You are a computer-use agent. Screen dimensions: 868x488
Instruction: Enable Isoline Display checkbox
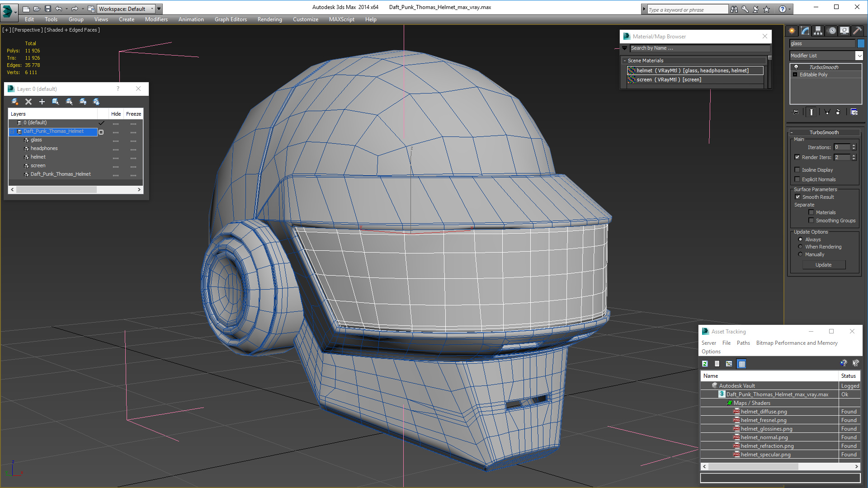coord(797,170)
